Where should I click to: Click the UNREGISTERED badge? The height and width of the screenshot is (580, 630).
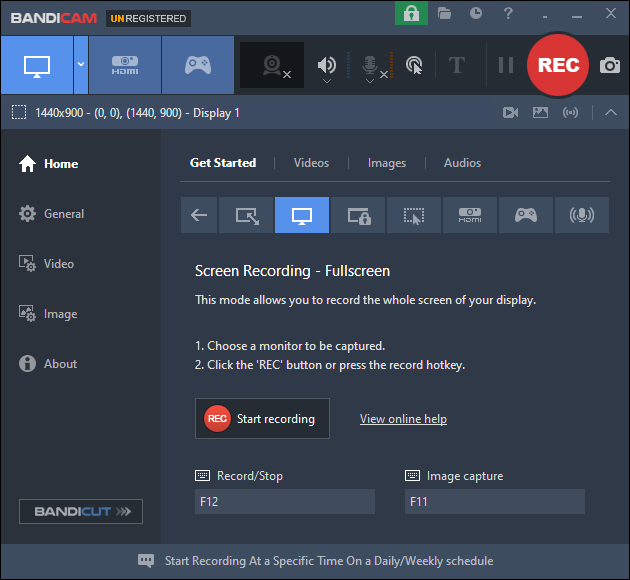coord(148,18)
